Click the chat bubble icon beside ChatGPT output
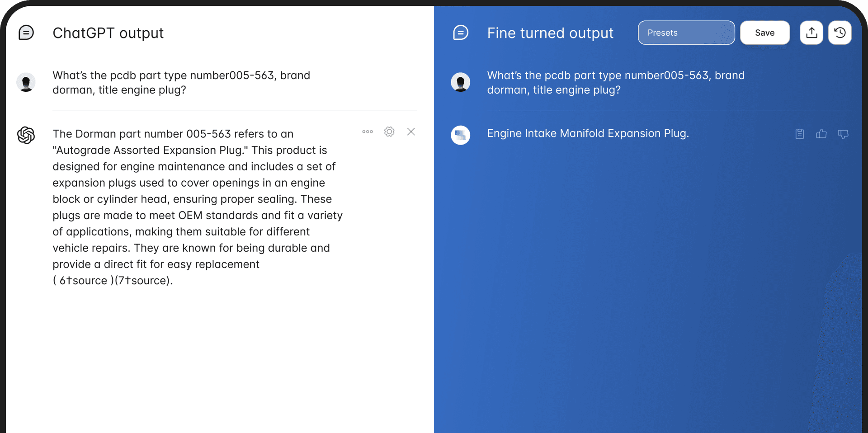The height and width of the screenshot is (433, 868). (26, 33)
